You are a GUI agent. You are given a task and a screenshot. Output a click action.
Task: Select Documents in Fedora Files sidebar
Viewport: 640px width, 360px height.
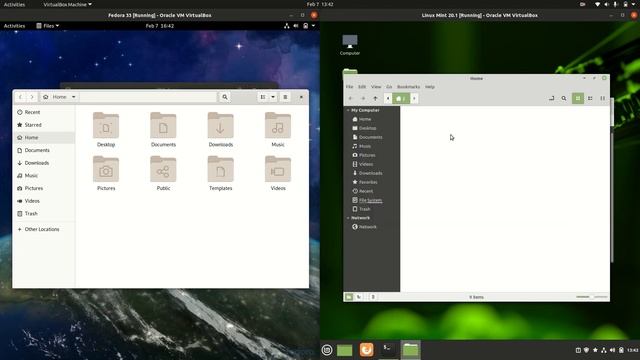tap(44, 150)
